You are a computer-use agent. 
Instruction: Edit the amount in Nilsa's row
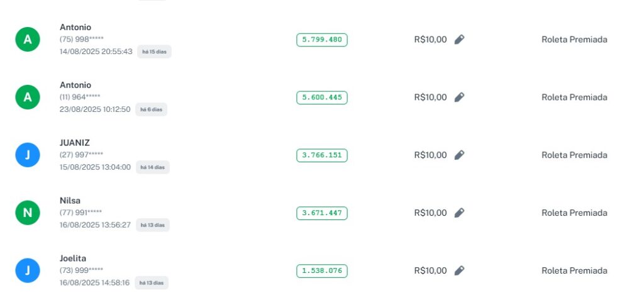click(x=459, y=213)
